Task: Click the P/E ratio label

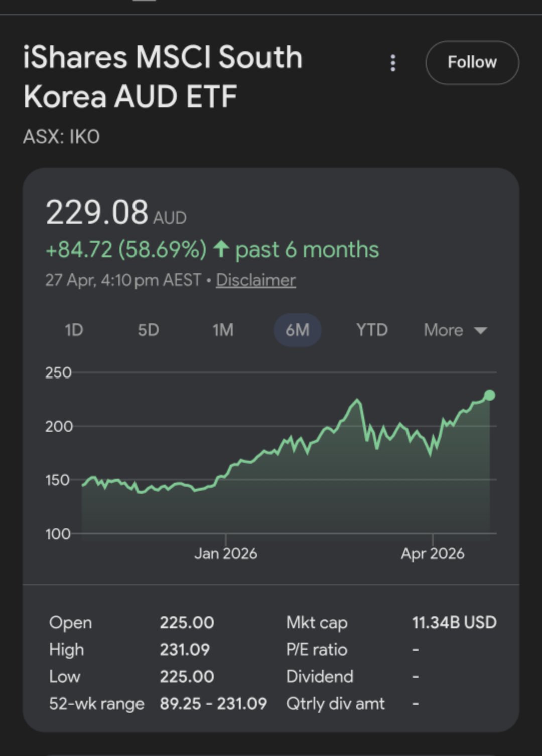Action: click(x=317, y=650)
